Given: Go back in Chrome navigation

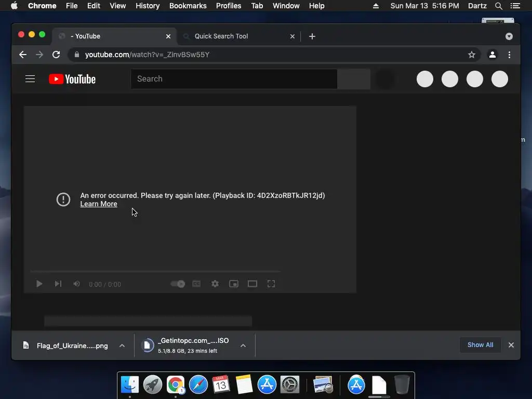Looking at the screenshot, I should (23, 55).
